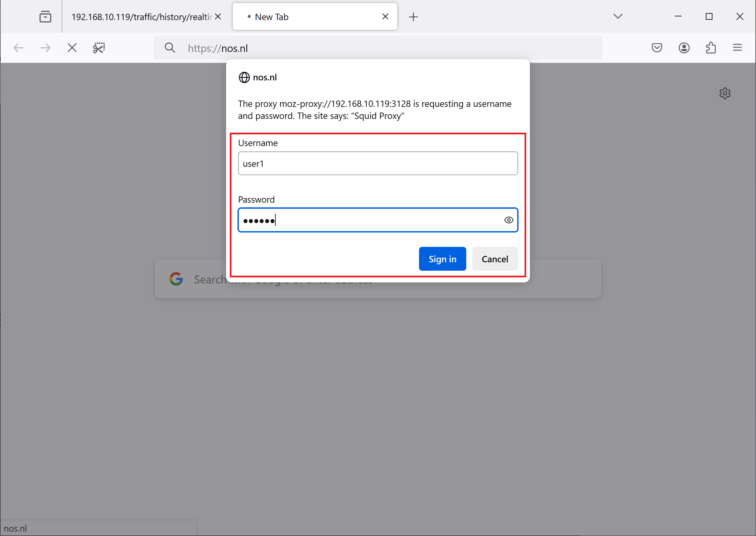Click the proxy request message text
Screen dimensions: 756x536
(x=375, y=110)
